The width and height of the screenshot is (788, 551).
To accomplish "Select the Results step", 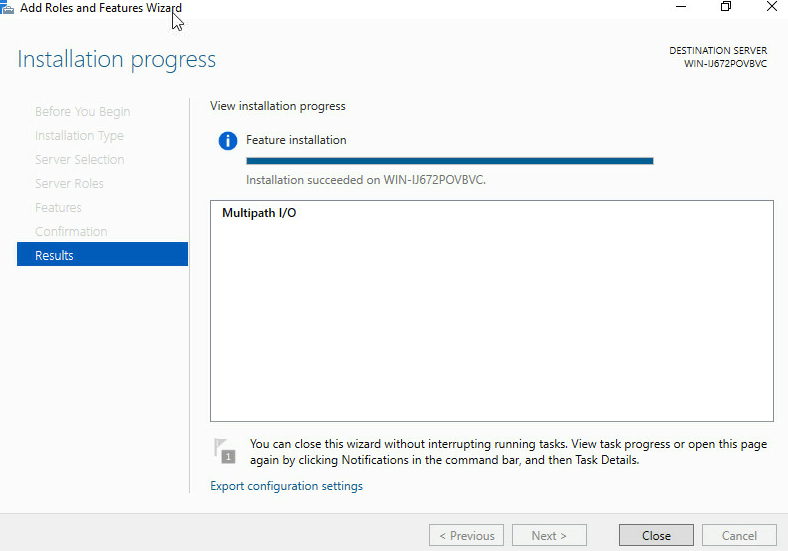I will [103, 254].
